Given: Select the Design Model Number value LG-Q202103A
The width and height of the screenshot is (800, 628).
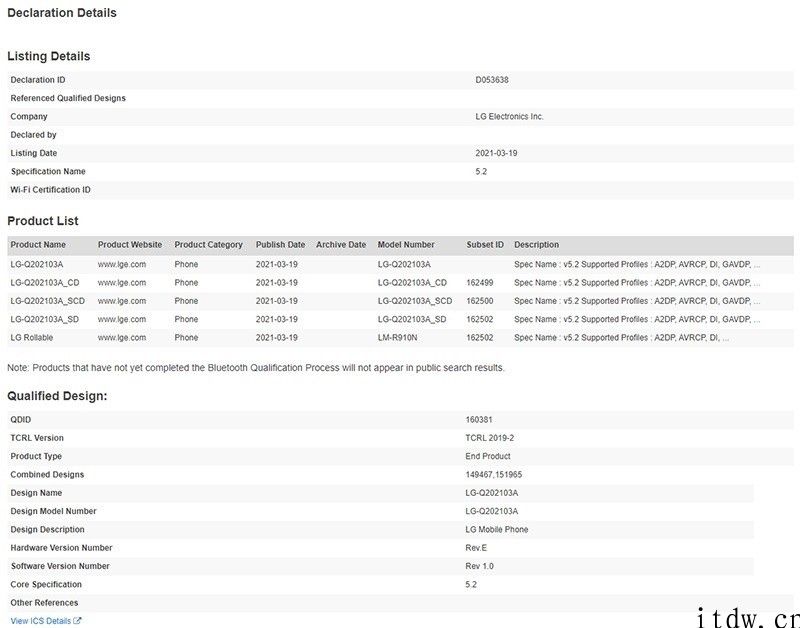Looking at the screenshot, I should coord(491,511).
